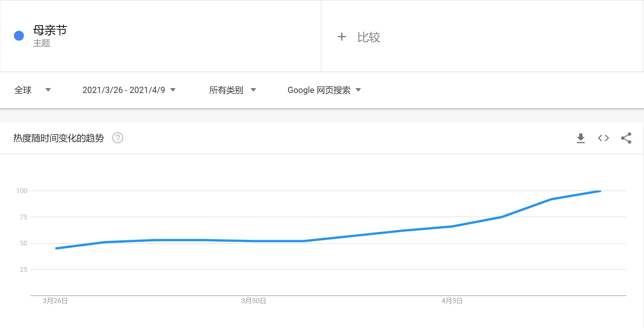The image size is (644, 328).
Task: Click the help question mark next to 热度随时间变化的趋势
Action: pos(118,138)
